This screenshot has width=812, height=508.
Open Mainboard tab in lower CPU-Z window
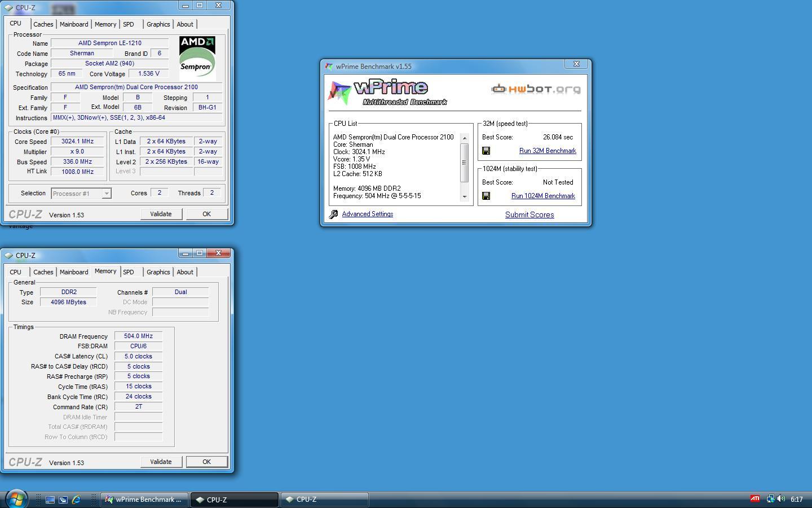click(x=74, y=272)
